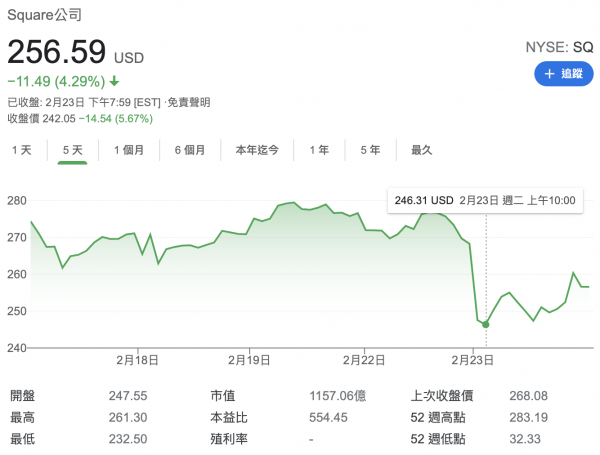Show the 最久 maximum range tab
600x455 pixels.
pyautogui.click(x=422, y=150)
